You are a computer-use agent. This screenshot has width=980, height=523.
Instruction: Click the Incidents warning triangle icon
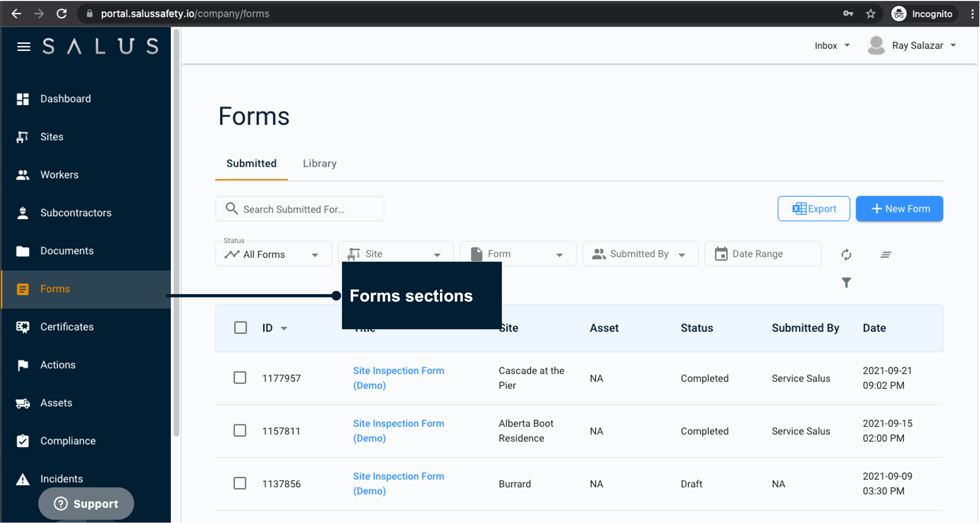pyautogui.click(x=23, y=479)
